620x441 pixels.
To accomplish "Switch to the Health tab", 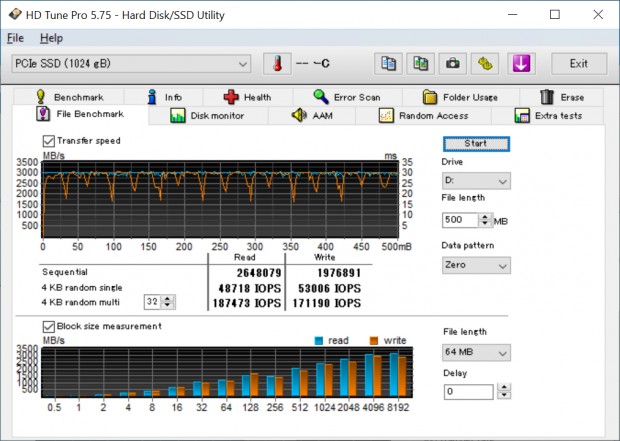I will pyautogui.click(x=246, y=97).
